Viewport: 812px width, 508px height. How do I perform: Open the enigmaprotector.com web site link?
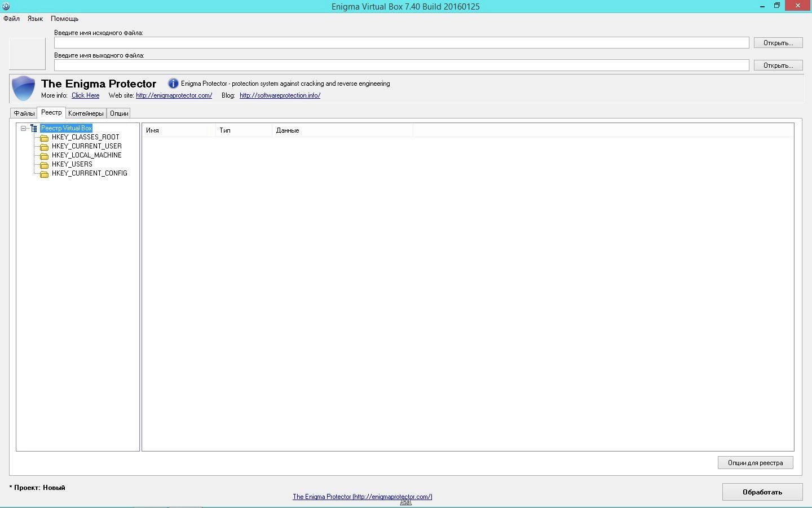[174, 95]
